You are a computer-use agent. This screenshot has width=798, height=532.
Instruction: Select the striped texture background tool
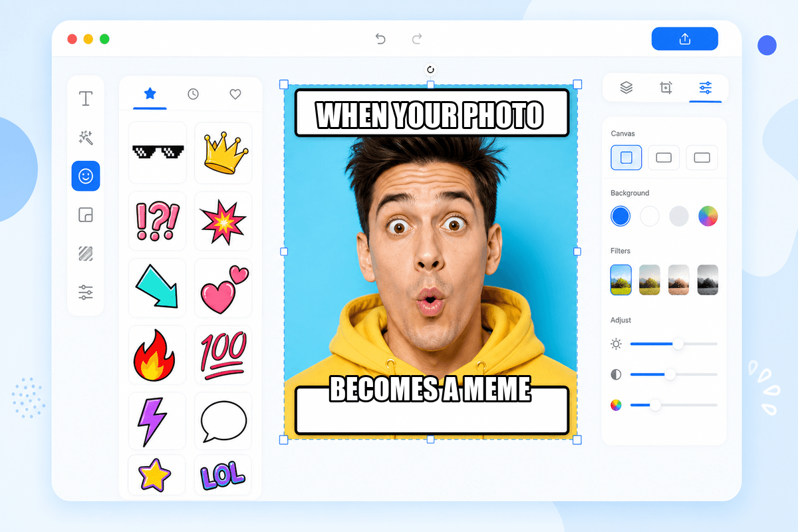86,253
